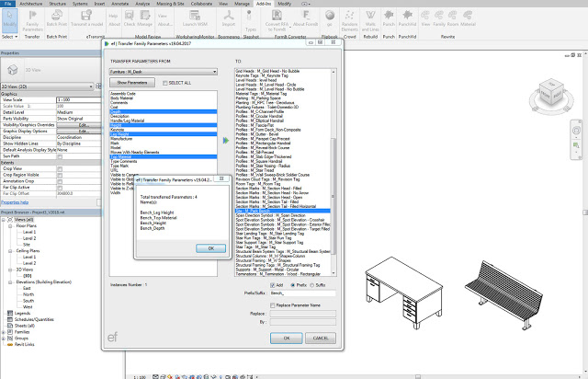588x379 pixels.
Task: Click the Prefix/Suffix text field
Action: pos(302,293)
